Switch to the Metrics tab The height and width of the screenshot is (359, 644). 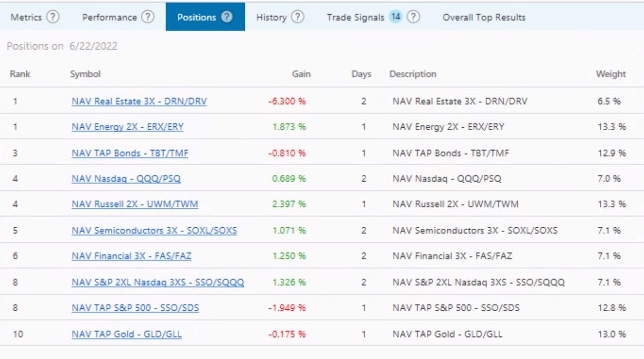[x=26, y=17]
